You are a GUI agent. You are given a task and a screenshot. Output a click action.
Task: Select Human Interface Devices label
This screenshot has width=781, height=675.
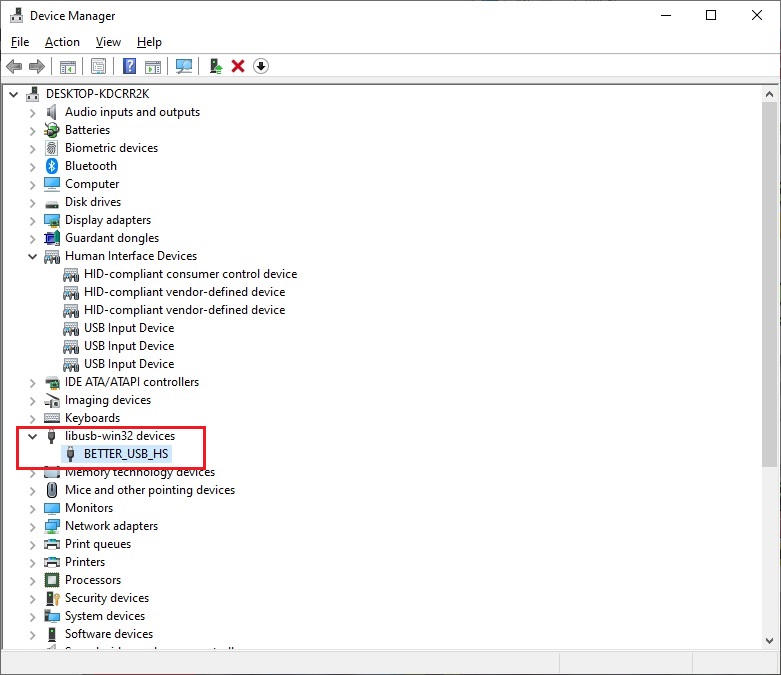(x=131, y=256)
